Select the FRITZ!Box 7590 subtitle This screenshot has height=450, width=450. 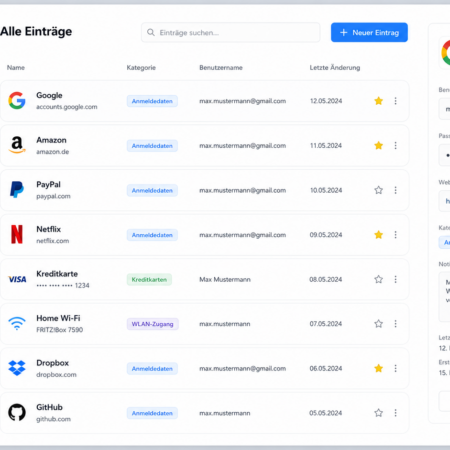(x=60, y=330)
